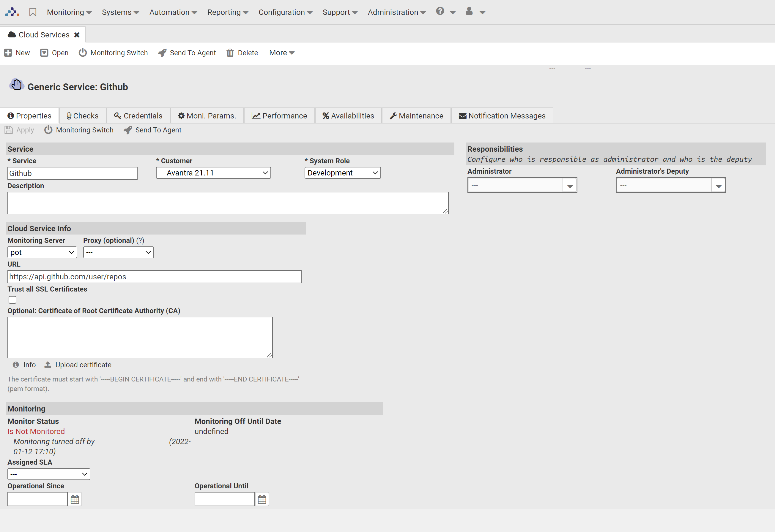This screenshot has height=532, width=775.
Task: Enable Trust all SSL Certificates checkbox
Action: coord(13,300)
